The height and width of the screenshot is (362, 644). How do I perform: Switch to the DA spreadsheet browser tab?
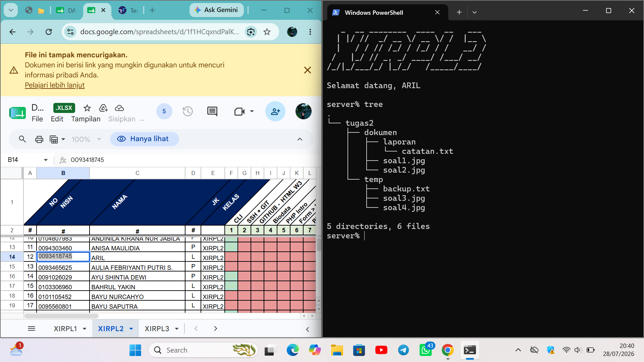[66, 10]
